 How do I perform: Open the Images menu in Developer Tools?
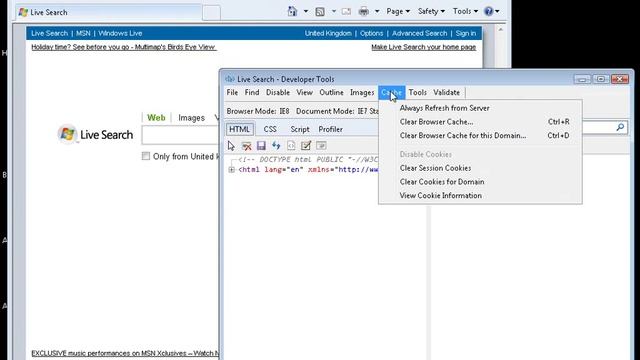coord(362,93)
